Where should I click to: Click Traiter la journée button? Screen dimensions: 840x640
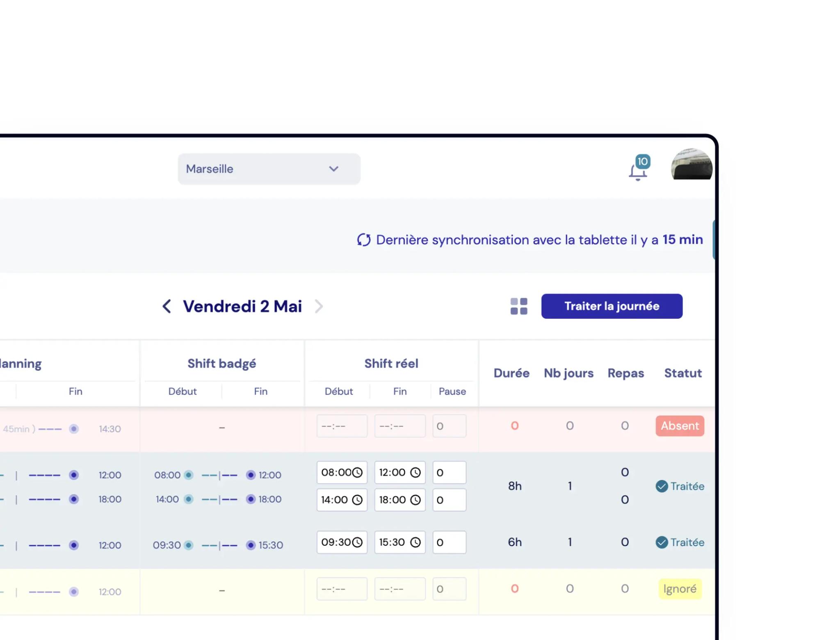pyautogui.click(x=612, y=306)
